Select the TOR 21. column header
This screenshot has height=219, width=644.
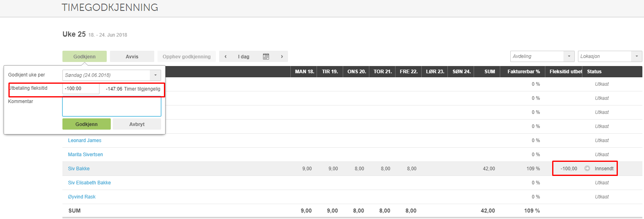(383, 72)
